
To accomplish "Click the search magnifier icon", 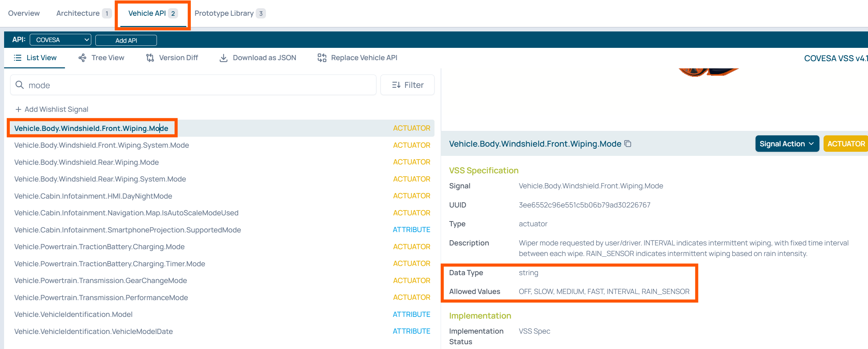I will tap(20, 85).
